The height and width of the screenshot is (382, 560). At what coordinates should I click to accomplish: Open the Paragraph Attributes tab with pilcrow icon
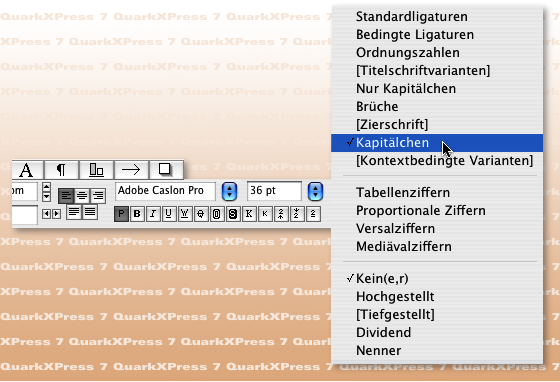coord(61,170)
